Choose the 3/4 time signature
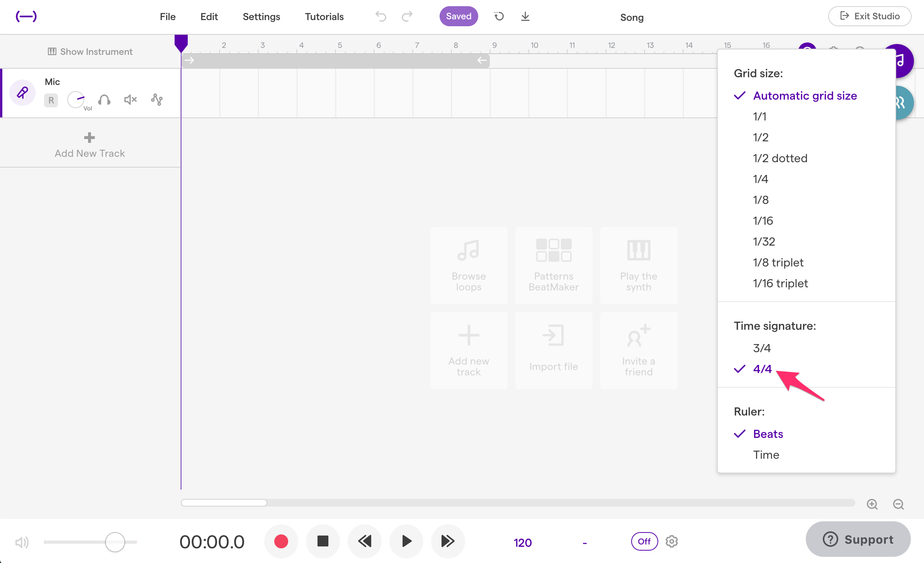The height and width of the screenshot is (563, 924). [762, 348]
